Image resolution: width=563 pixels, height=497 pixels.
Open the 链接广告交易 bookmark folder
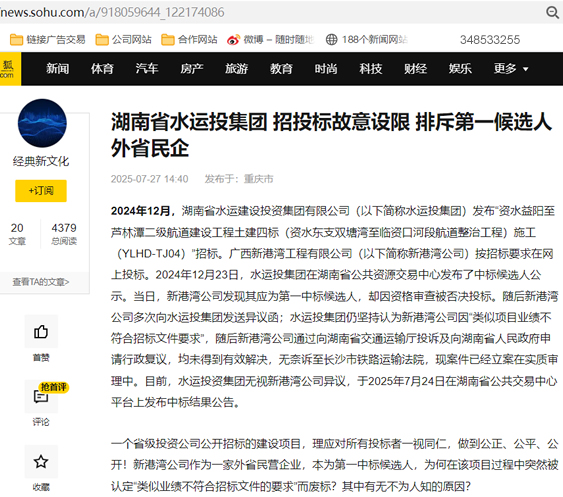(x=47, y=40)
